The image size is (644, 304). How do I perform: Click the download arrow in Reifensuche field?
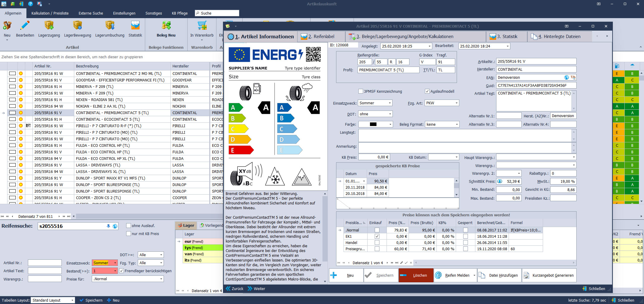tap(108, 226)
